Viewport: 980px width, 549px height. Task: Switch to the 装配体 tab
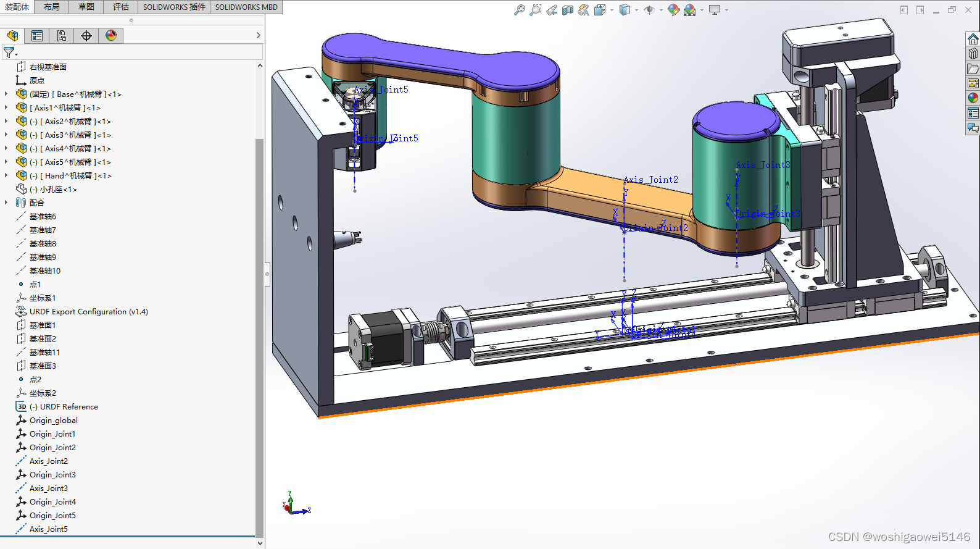tap(17, 7)
